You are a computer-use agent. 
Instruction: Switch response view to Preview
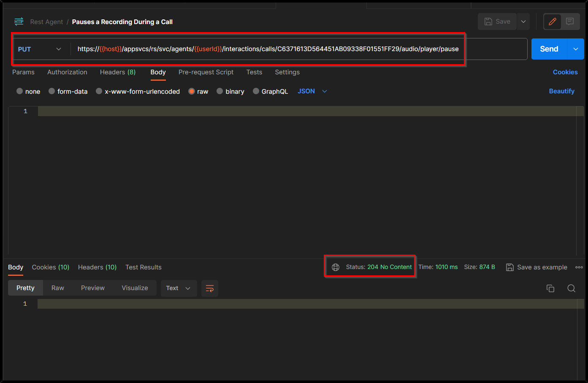(x=93, y=288)
